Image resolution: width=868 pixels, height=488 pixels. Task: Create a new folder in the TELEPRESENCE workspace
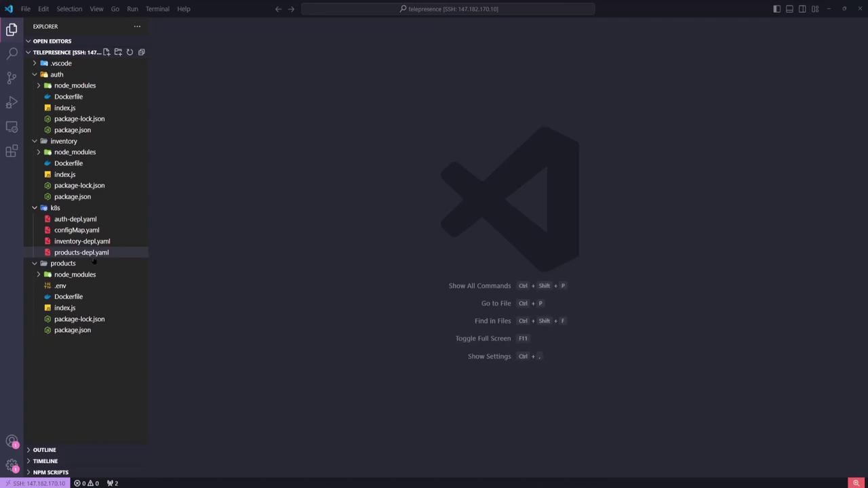tap(118, 52)
